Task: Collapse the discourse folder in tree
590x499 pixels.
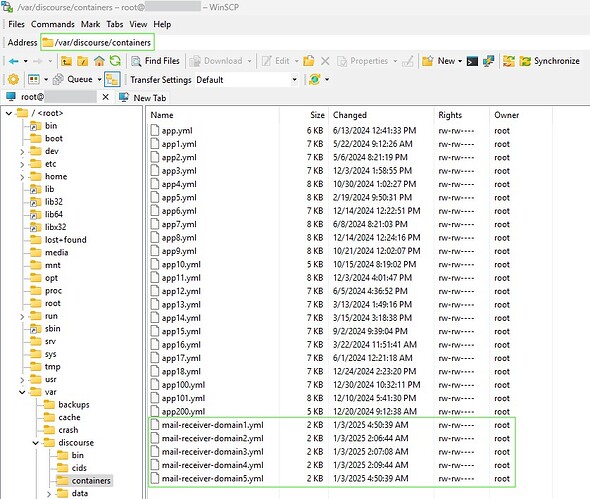Action: tap(35, 443)
